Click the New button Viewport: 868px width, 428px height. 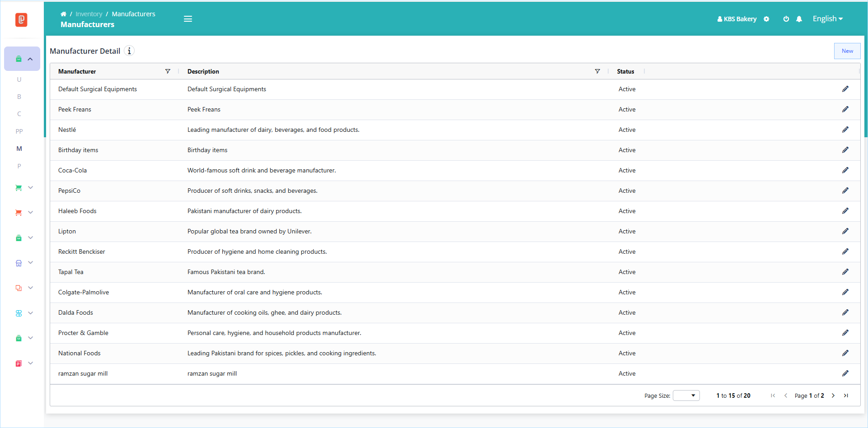847,51
